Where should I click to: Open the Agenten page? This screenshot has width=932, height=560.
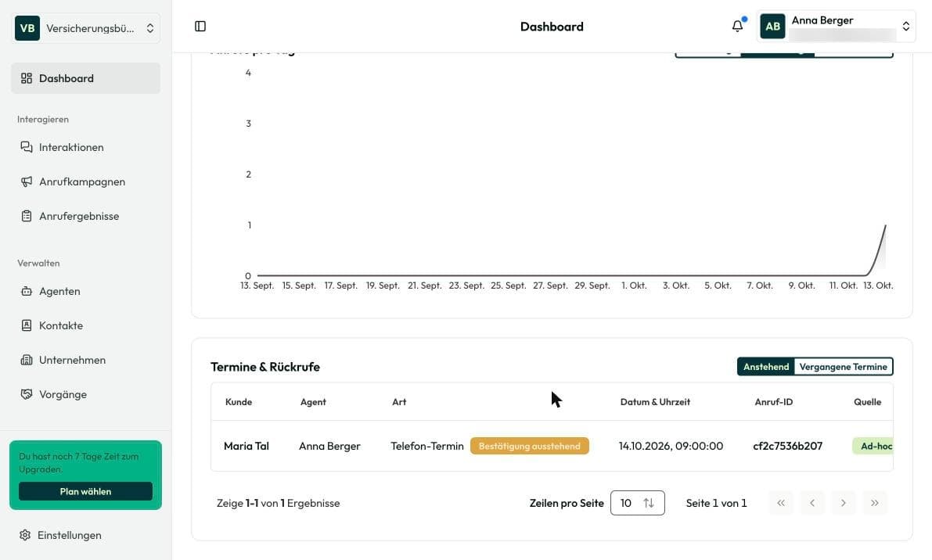[x=85, y=291]
